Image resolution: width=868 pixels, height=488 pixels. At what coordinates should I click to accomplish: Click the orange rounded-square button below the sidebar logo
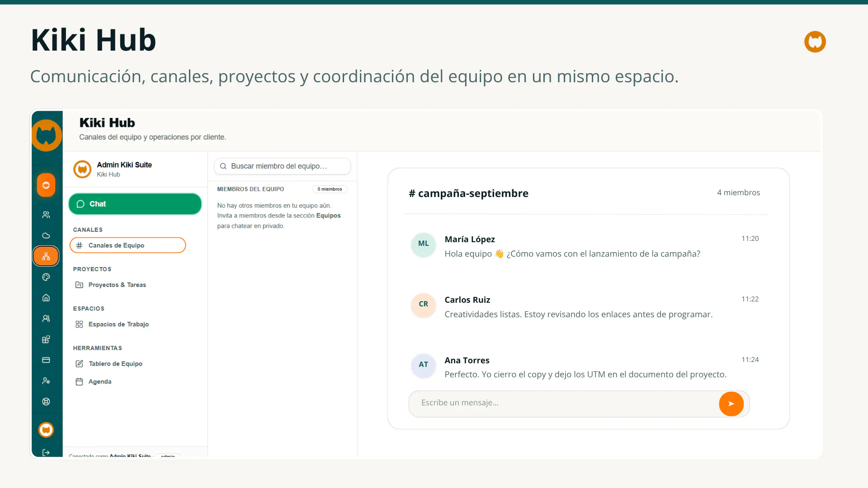click(46, 185)
